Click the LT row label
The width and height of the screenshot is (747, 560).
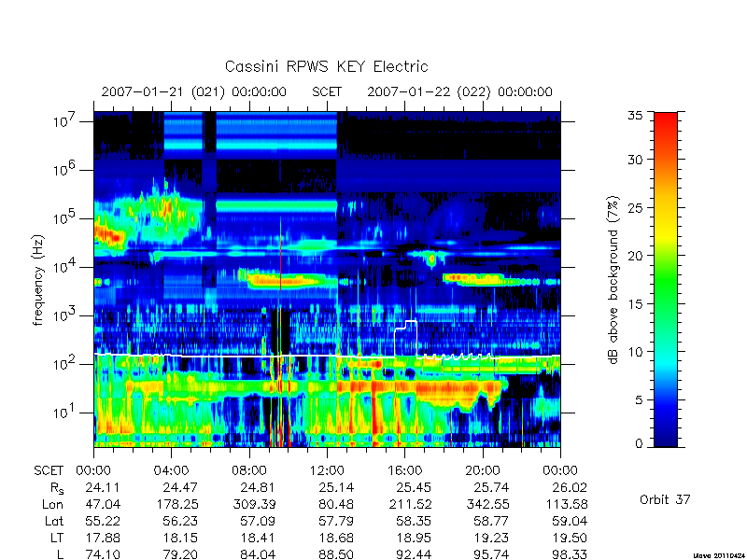point(57,539)
